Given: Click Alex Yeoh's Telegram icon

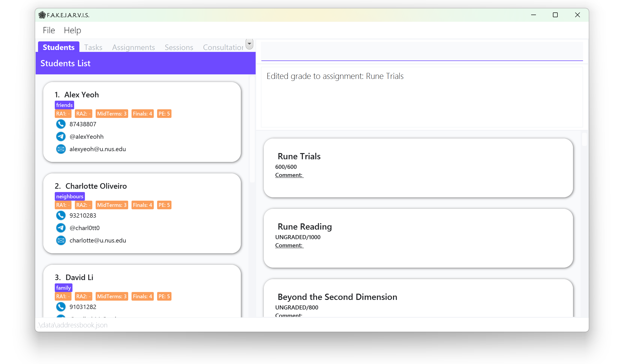Looking at the screenshot, I should point(61,137).
